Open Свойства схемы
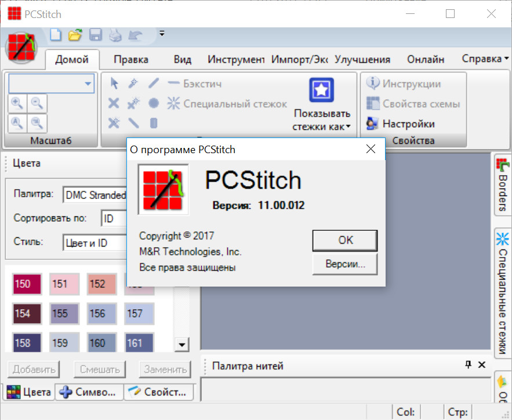 point(413,103)
